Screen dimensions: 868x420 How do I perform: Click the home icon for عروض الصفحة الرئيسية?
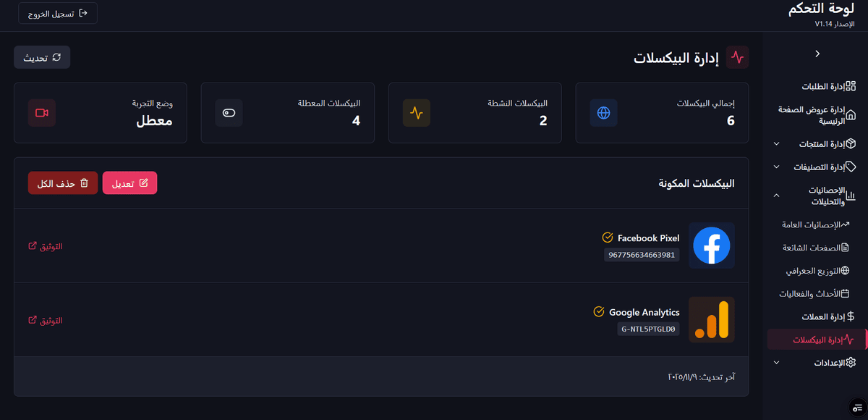pyautogui.click(x=851, y=115)
